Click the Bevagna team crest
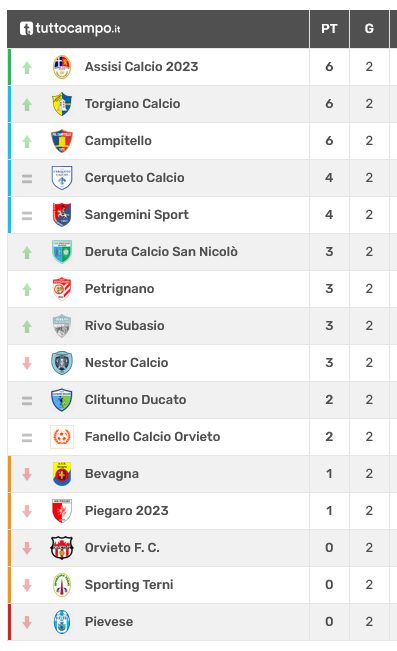This screenshot has width=397, height=651. point(62,474)
